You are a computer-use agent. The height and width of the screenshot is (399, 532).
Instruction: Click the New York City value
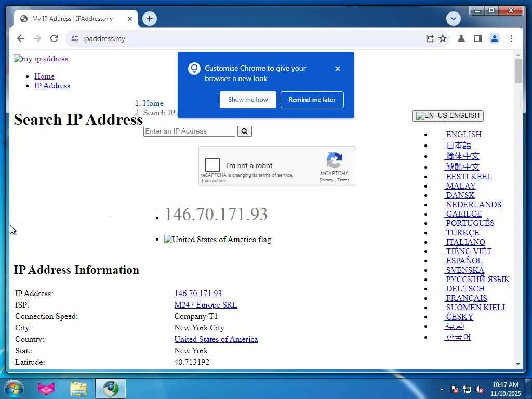[199, 328]
